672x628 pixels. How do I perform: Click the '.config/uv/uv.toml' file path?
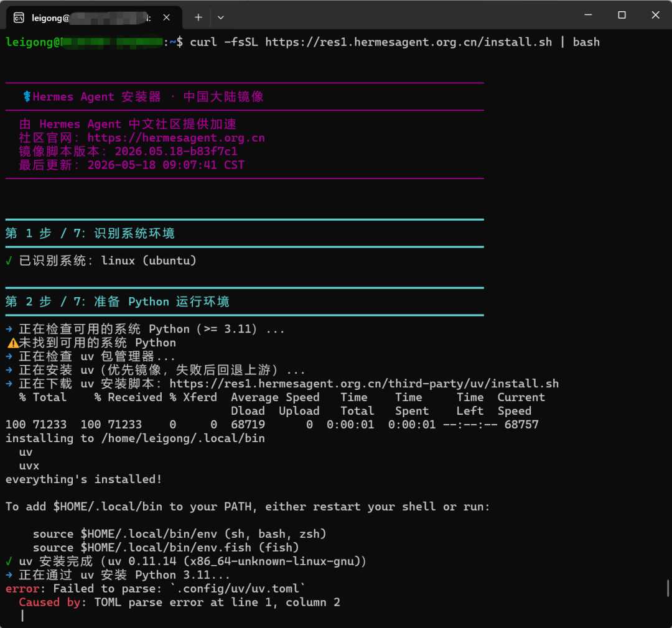(238, 589)
